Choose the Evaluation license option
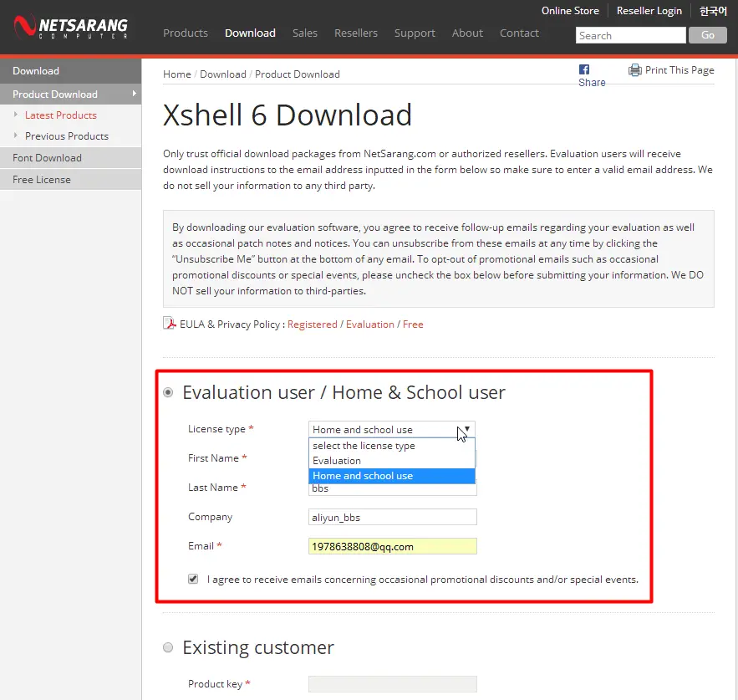 392,461
